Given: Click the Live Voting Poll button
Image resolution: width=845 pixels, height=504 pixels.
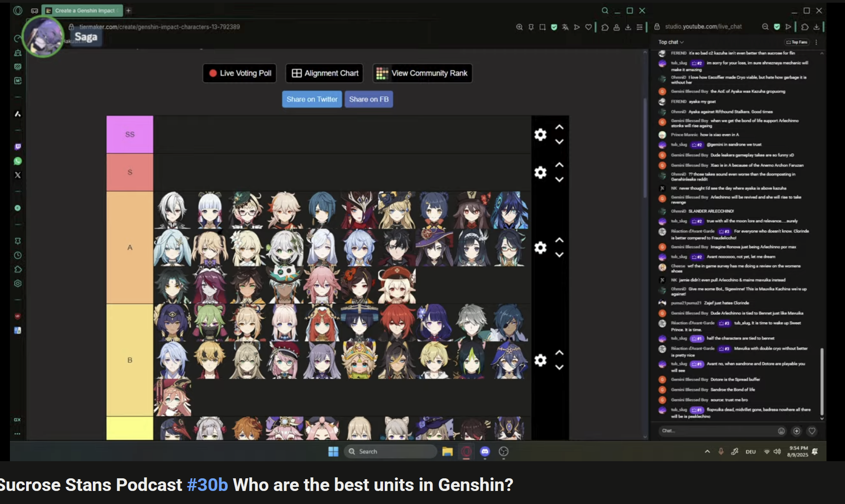Looking at the screenshot, I should tap(240, 73).
